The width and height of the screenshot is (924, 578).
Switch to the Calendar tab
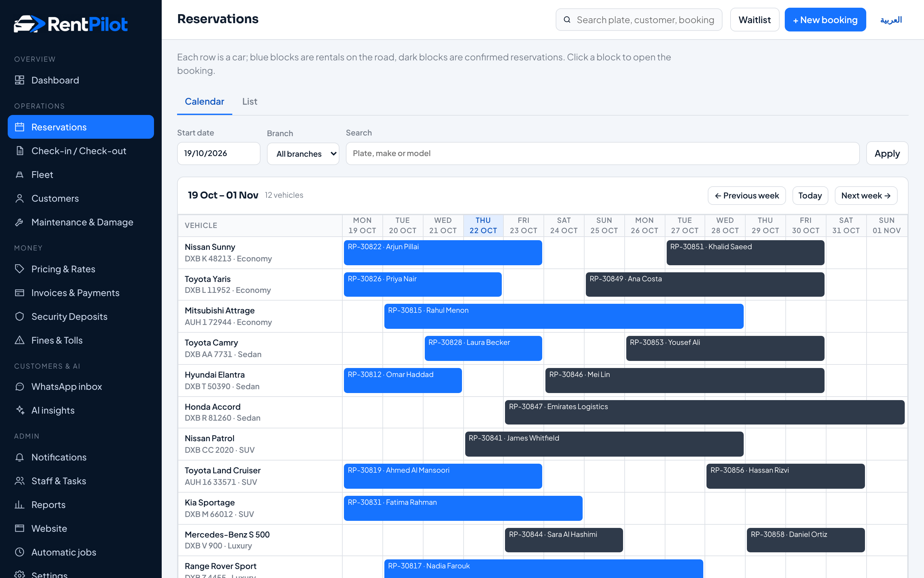click(x=204, y=101)
